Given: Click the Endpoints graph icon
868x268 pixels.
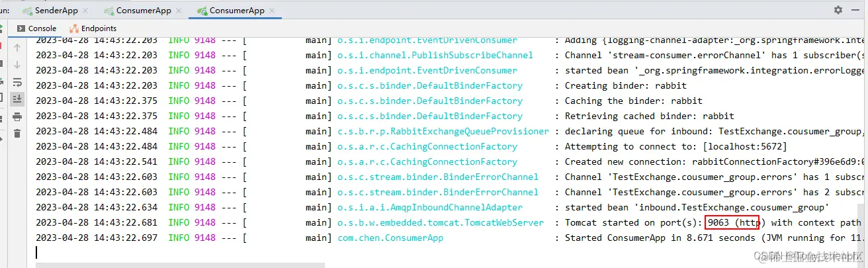Looking at the screenshot, I should click(74, 28).
